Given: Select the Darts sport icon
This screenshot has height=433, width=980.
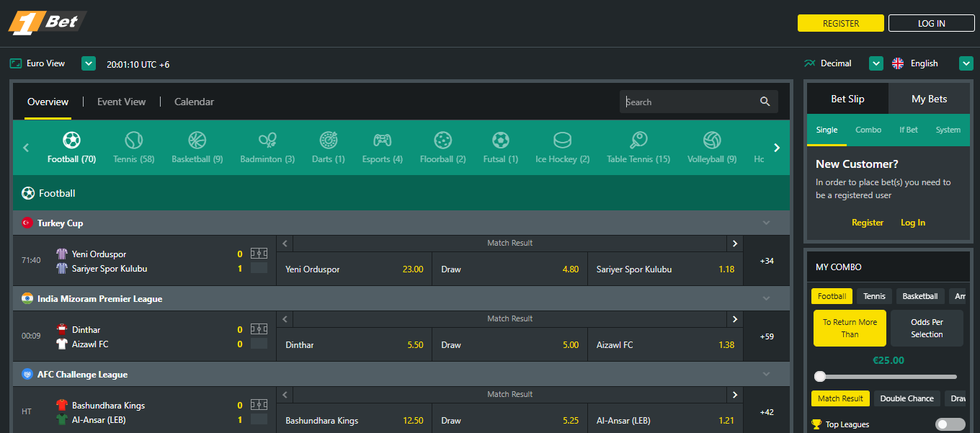Looking at the screenshot, I should 328,141.
